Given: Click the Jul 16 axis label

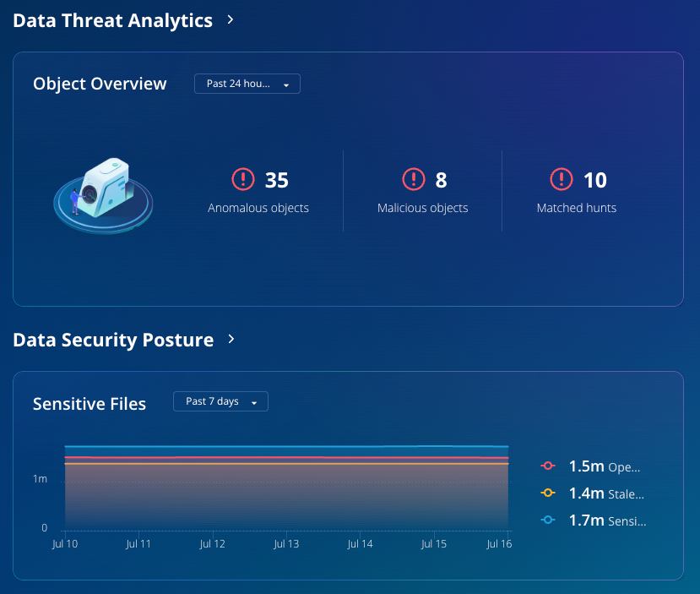Looking at the screenshot, I should [499, 544].
